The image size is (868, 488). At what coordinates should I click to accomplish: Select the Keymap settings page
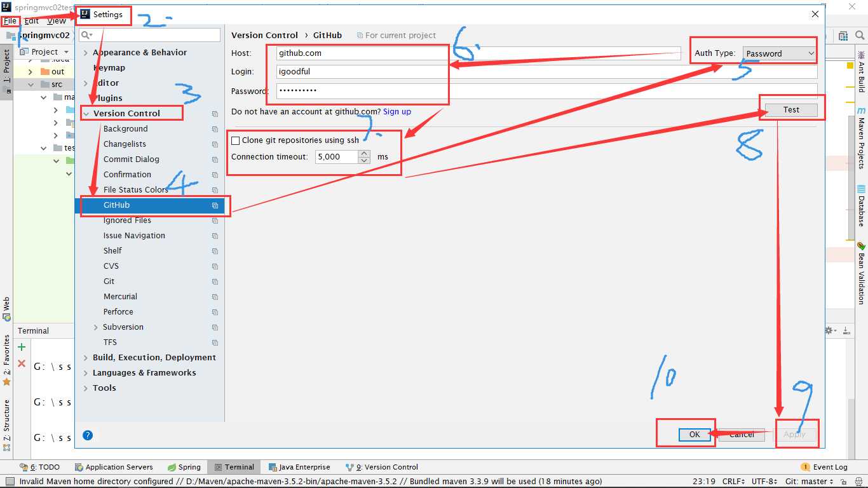(x=109, y=68)
